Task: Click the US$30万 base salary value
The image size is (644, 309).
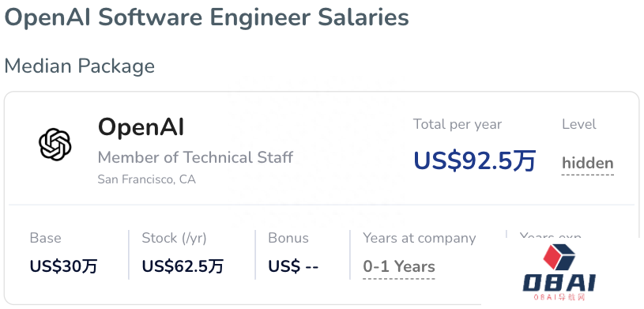Action: 64,266
